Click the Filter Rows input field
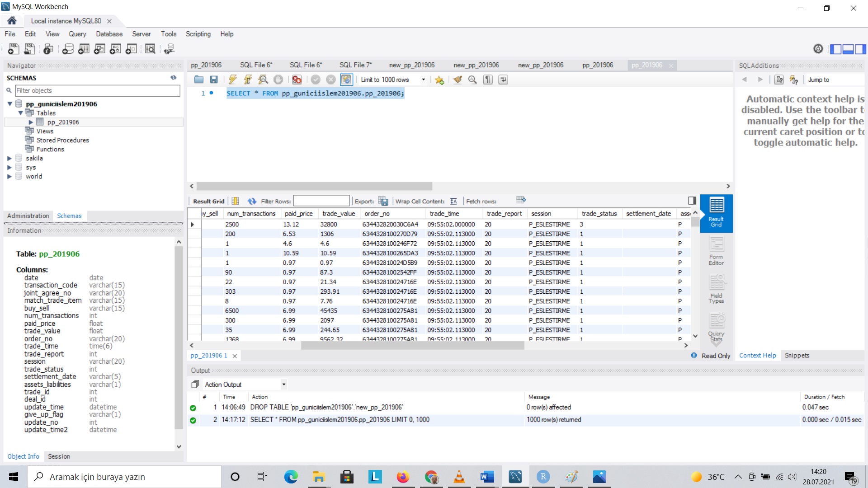The image size is (868, 488). (x=321, y=201)
